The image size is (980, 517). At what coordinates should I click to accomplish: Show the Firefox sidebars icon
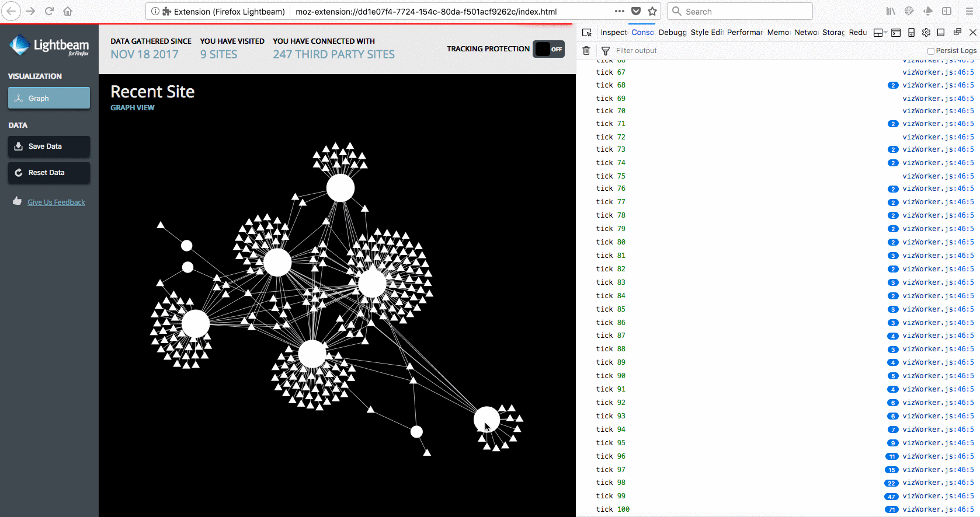[947, 11]
